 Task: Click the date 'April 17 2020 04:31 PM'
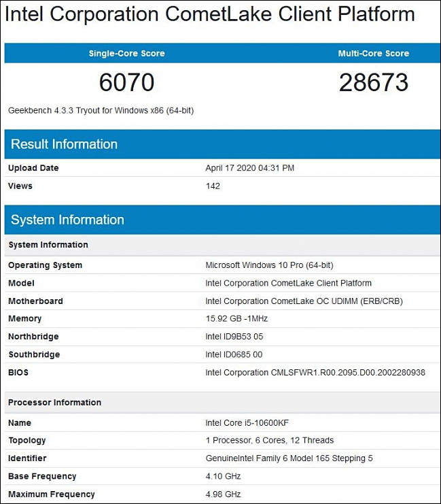[250, 168]
